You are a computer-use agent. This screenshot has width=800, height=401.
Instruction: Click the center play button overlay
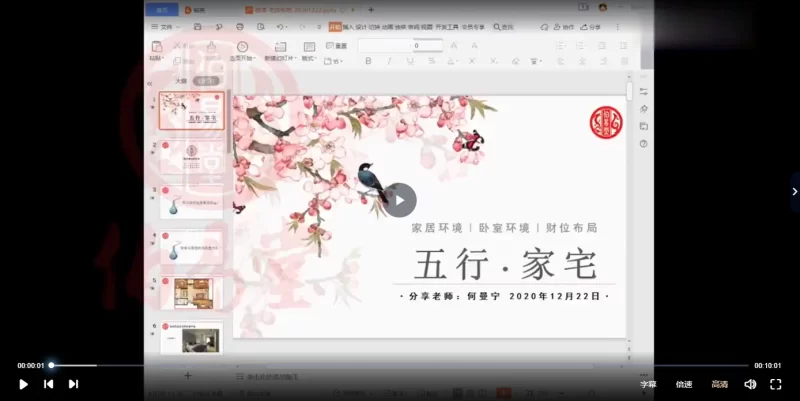coord(400,199)
